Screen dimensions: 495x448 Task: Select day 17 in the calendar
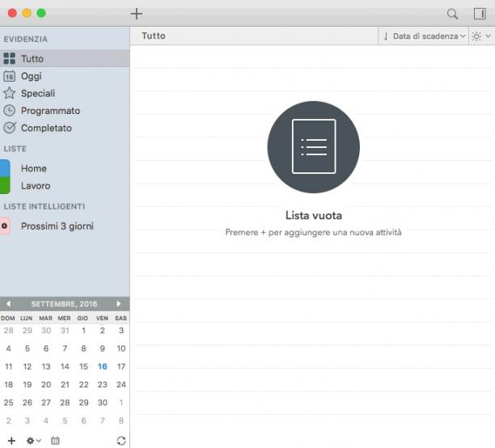click(x=121, y=366)
